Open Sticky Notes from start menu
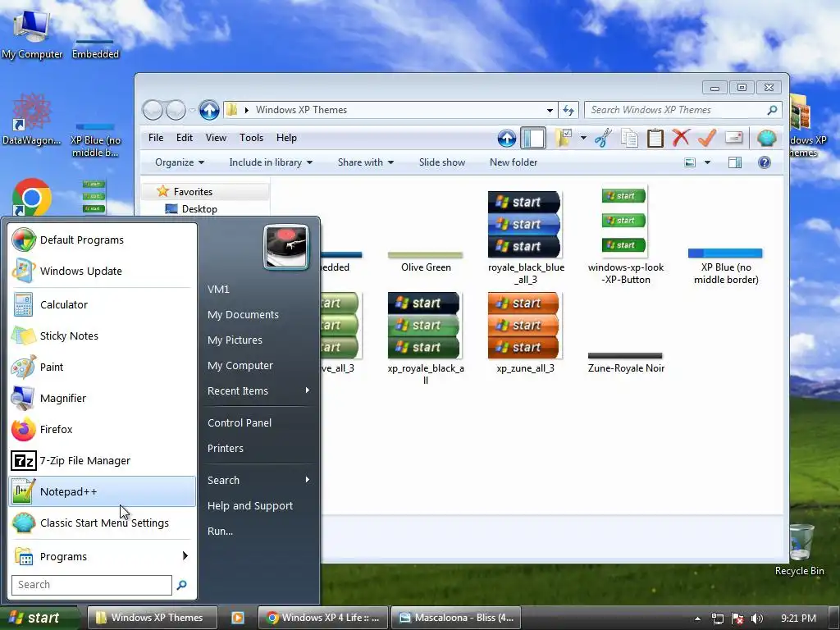 click(x=103, y=336)
